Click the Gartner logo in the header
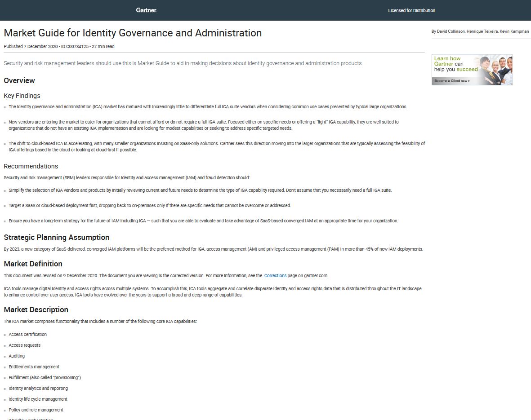 (x=146, y=10)
